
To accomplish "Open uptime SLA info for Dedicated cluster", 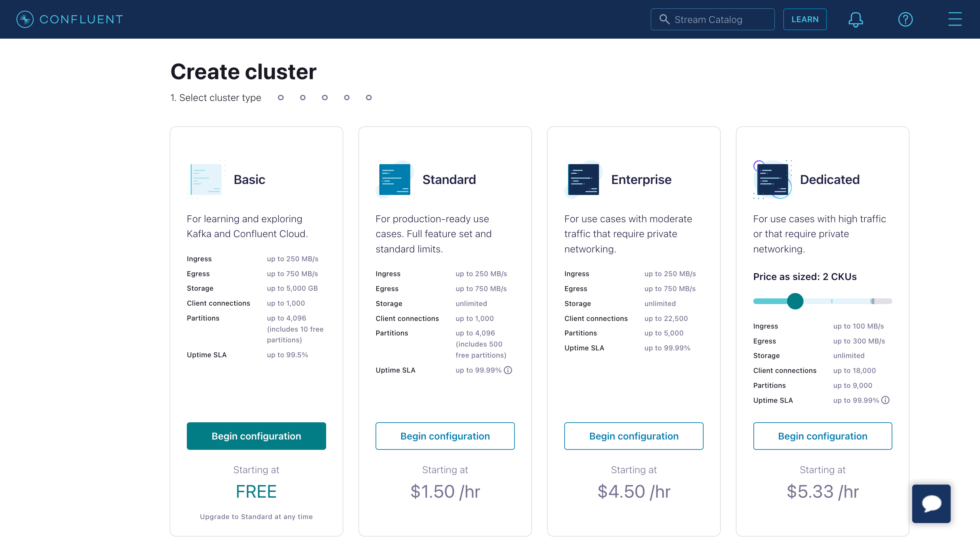I will point(885,400).
